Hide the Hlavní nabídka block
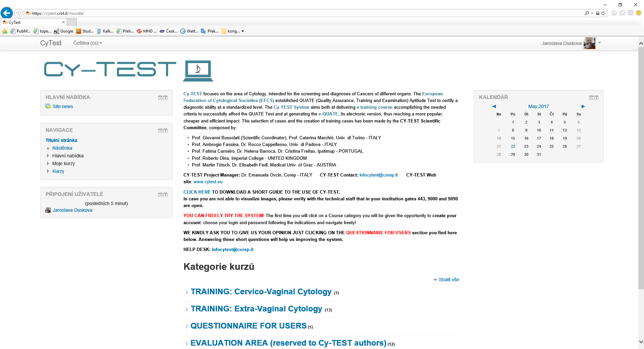644x349 pixels. click(160, 98)
